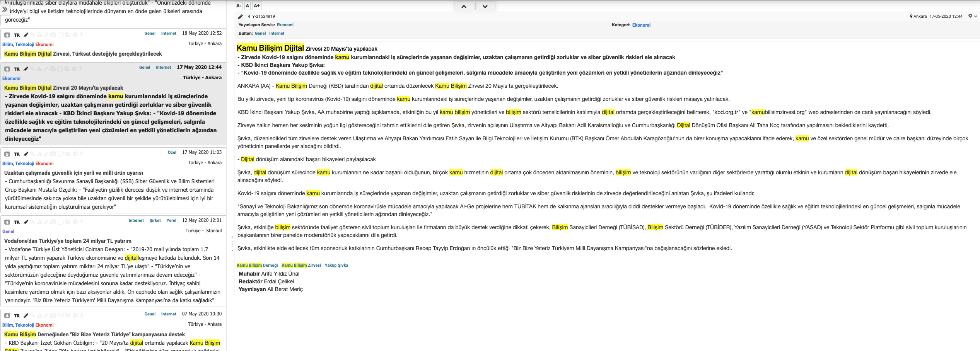Click the location pin icon next to Ankara
Image resolution: width=980 pixels, height=351 pixels.
[x=911, y=16]
